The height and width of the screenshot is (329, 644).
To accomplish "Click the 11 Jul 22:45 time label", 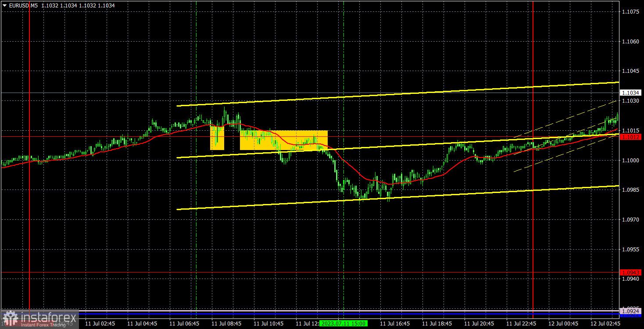I will [521, 323].
